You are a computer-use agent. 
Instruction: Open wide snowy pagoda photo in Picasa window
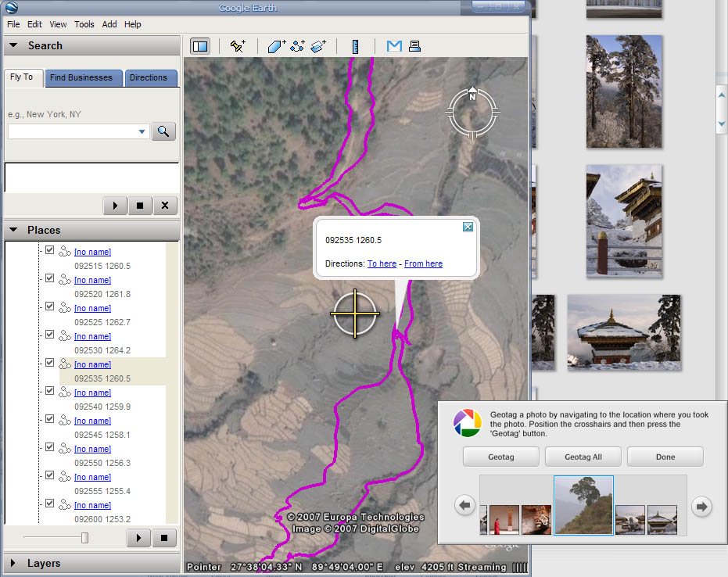click(624, 332)
